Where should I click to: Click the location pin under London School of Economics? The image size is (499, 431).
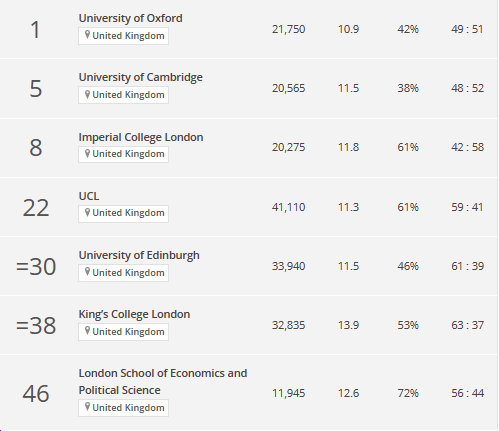pyautogui.click(x=87, y=407)
